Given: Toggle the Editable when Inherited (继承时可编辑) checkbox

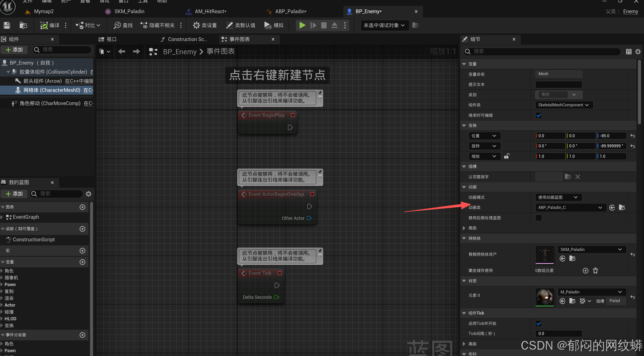Looking at the screenshot, I should click(539, 115).
